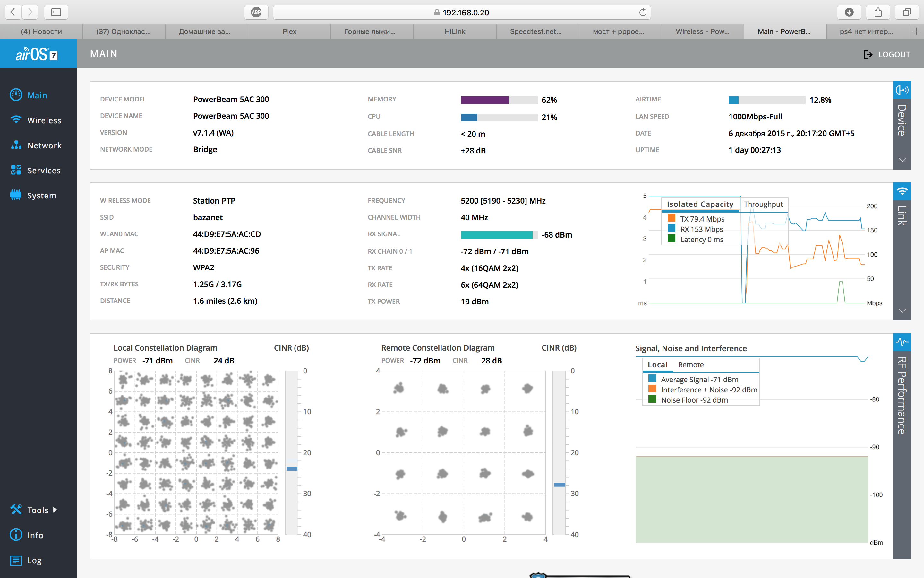Select the LAN speed 1000Mbps-Full
924x578 pixels.
pyautogui.click(x=755, y=117)
